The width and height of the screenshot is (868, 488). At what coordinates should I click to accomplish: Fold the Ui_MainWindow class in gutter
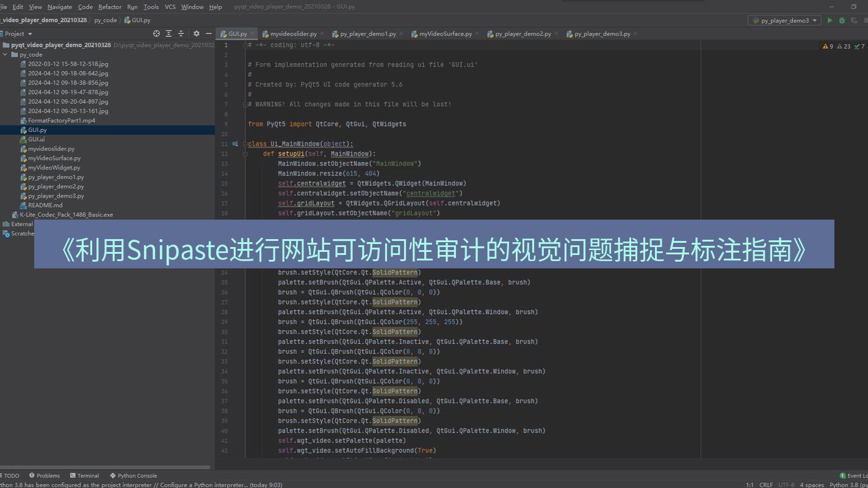click(x=245, y=144)
